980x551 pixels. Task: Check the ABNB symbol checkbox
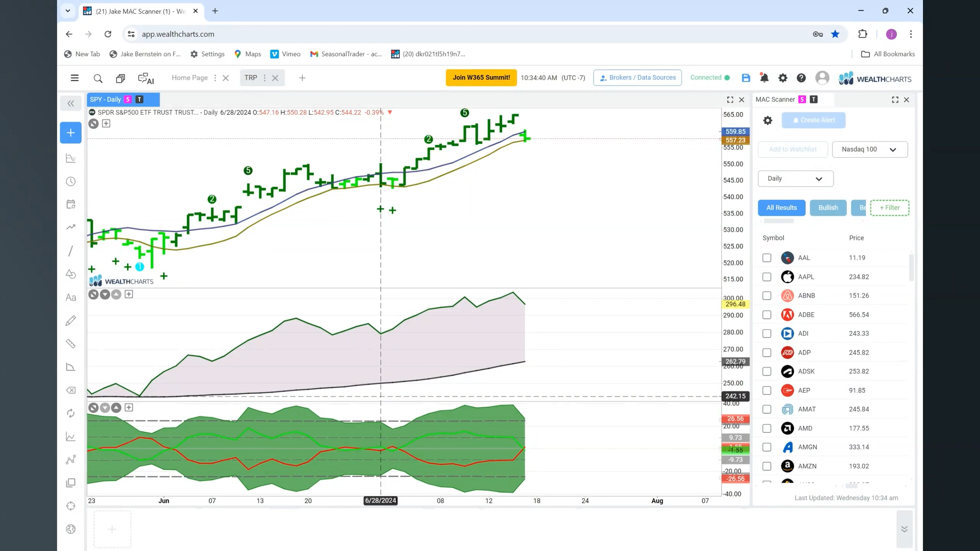[x=767, y=296]
